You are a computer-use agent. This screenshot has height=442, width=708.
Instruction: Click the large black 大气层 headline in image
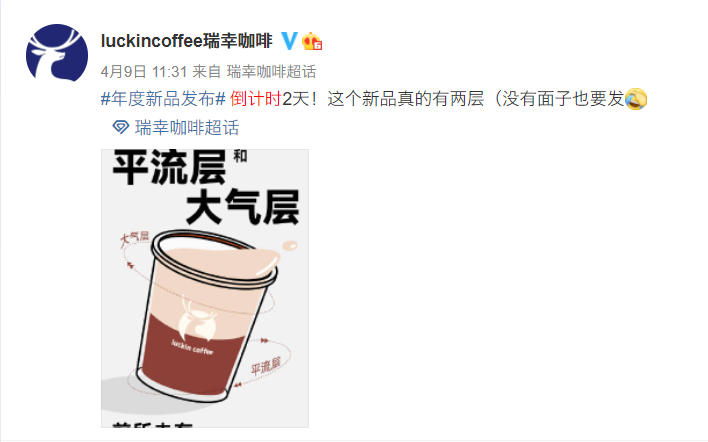pyautogui.click(x=242, y=207)
